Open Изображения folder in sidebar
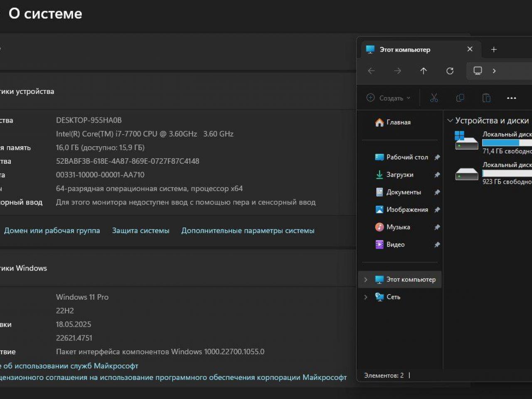Image resolution: width=532 pixels, height=399 pixels. click(x=401, y=209)
